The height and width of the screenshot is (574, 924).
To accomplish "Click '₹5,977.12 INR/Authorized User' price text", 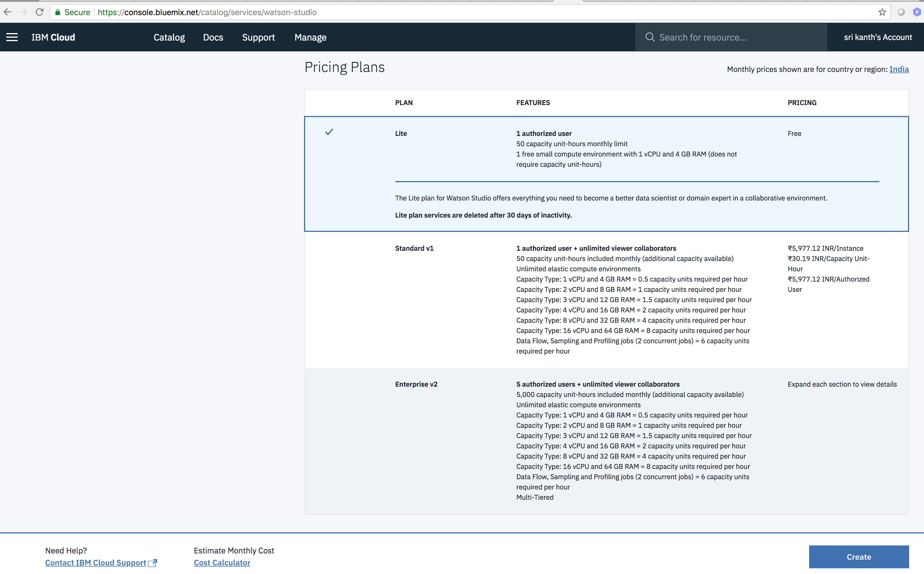I will tap(828, 284).
